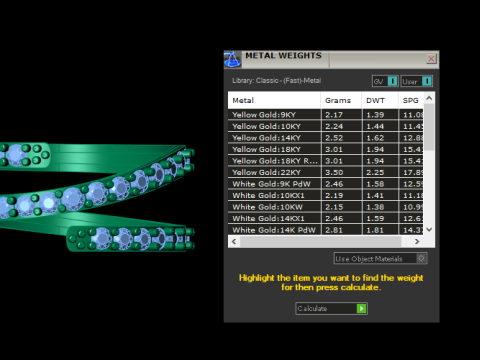Select the Yellow Gold:18KY row
480x360 pixels.
[x=326, y=149]
